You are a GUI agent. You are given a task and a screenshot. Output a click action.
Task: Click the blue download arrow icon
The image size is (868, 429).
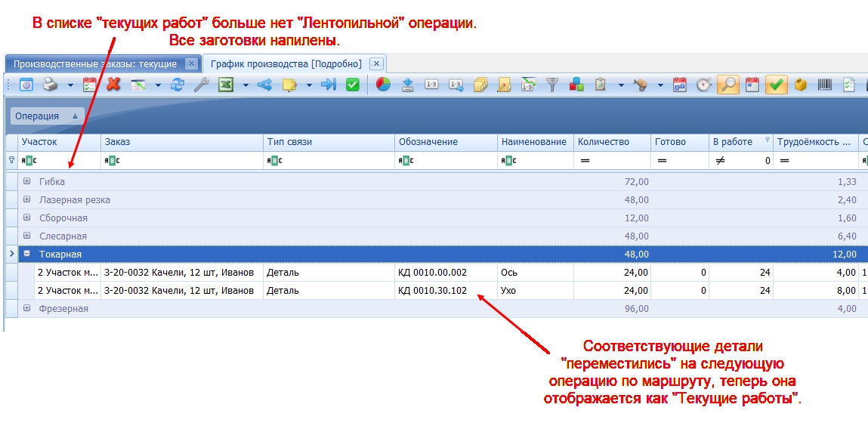coord(408,85)
